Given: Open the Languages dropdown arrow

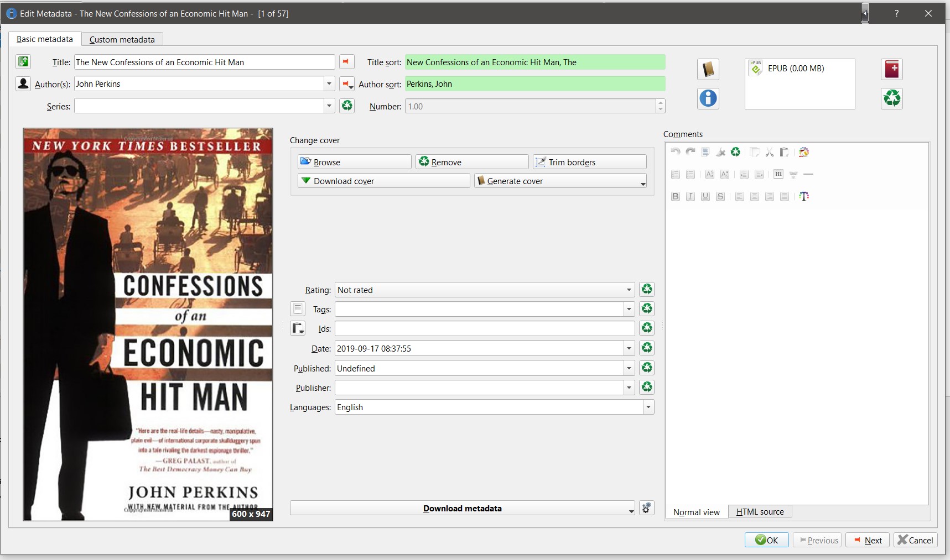Looking at the screenshot, I should click(x=648, y=407).
